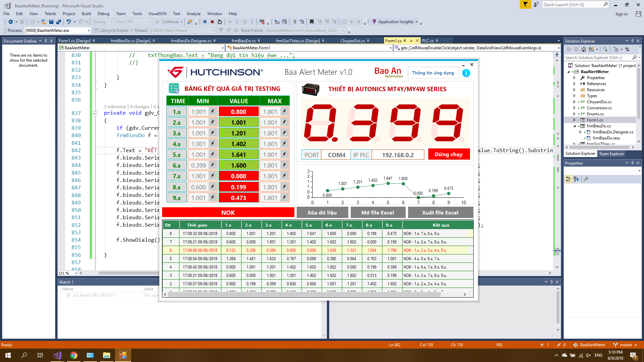Click the Save All toolbar icon

(x=59, y=22)
